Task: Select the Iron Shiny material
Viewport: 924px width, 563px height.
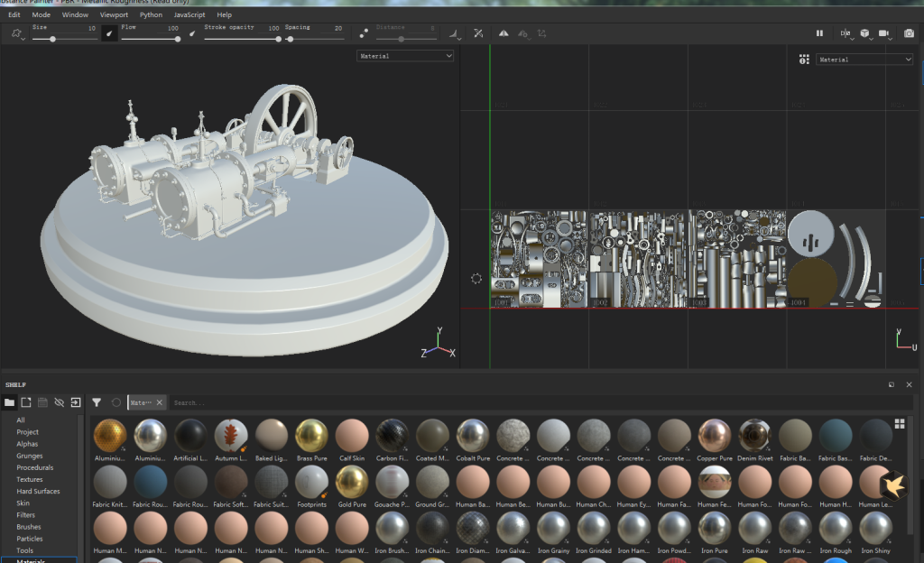Action: tap(875, 533)
